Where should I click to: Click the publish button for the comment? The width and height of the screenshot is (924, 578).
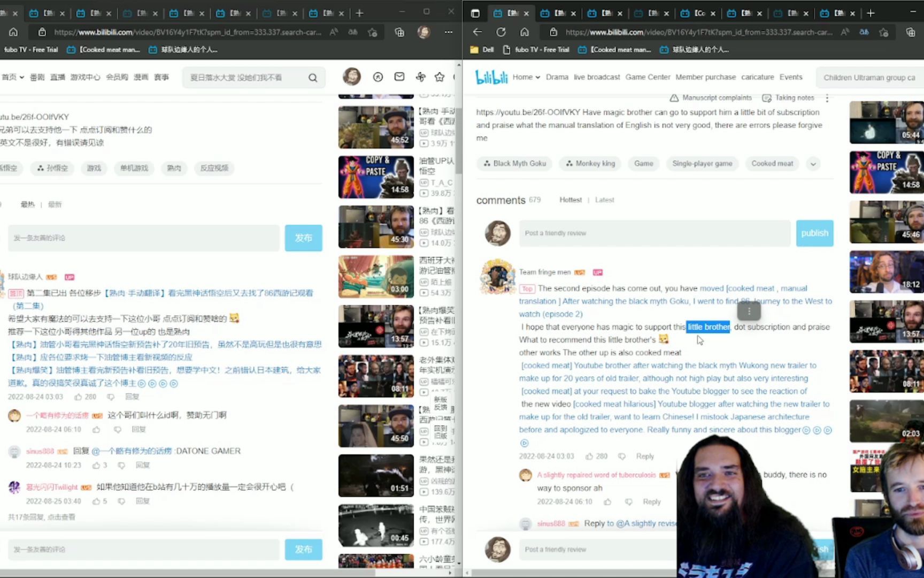[x=814, y=233]
